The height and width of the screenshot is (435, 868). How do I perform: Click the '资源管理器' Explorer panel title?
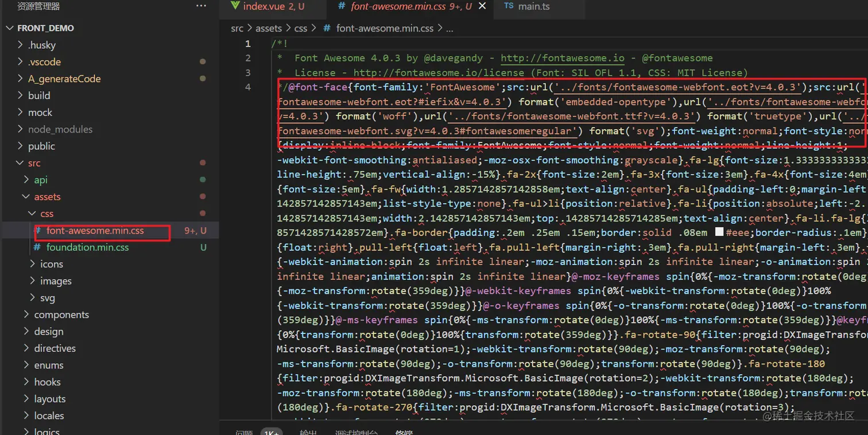pos(38,6)
